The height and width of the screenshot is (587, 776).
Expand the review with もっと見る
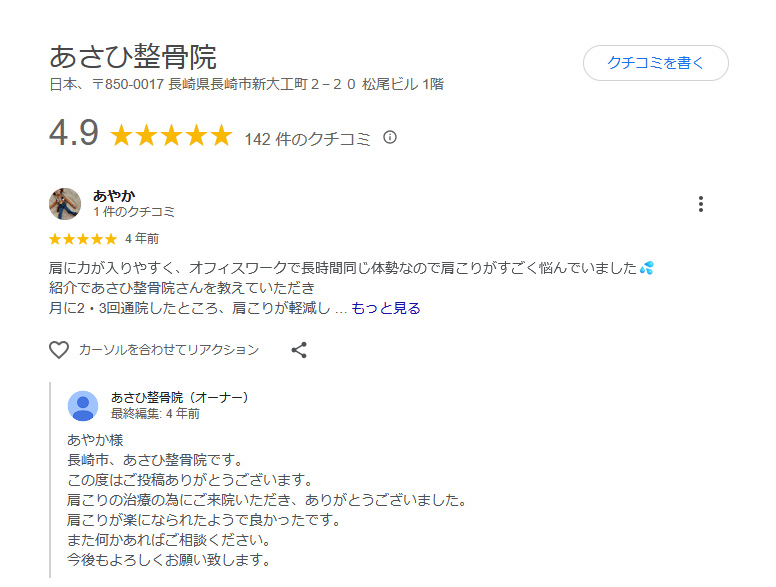(x=385, y=308)
